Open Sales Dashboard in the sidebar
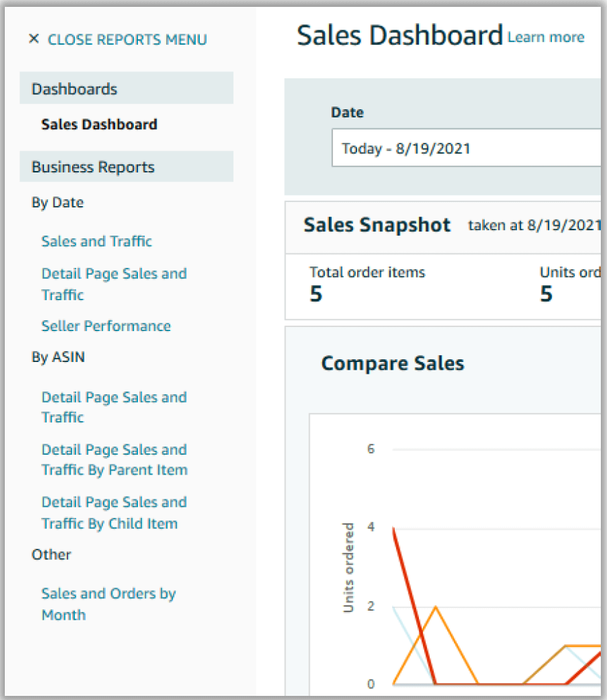Image resolution: width=607 pixels, height=700 pixels. 99,124
